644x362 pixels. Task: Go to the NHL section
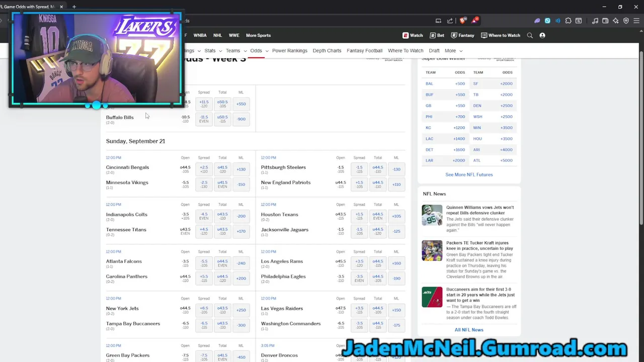point(217,35)
